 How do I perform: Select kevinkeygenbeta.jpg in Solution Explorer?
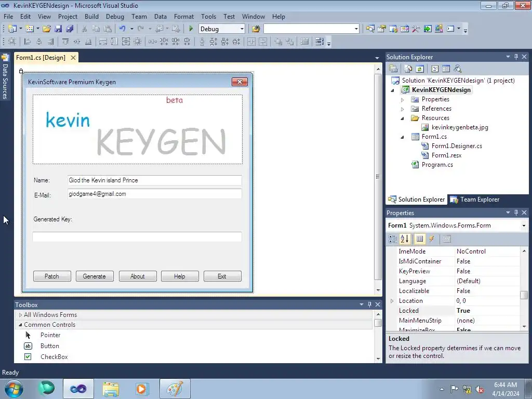460,128
